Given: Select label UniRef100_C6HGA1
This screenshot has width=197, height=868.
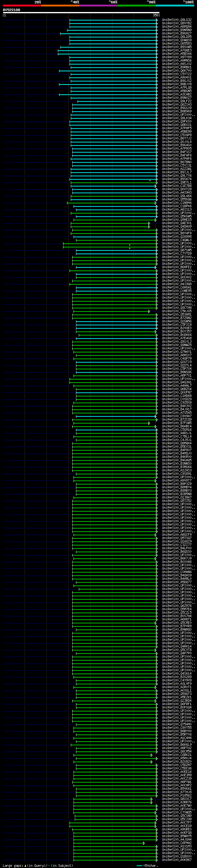Looking at the screenshot, I should 177,287.
